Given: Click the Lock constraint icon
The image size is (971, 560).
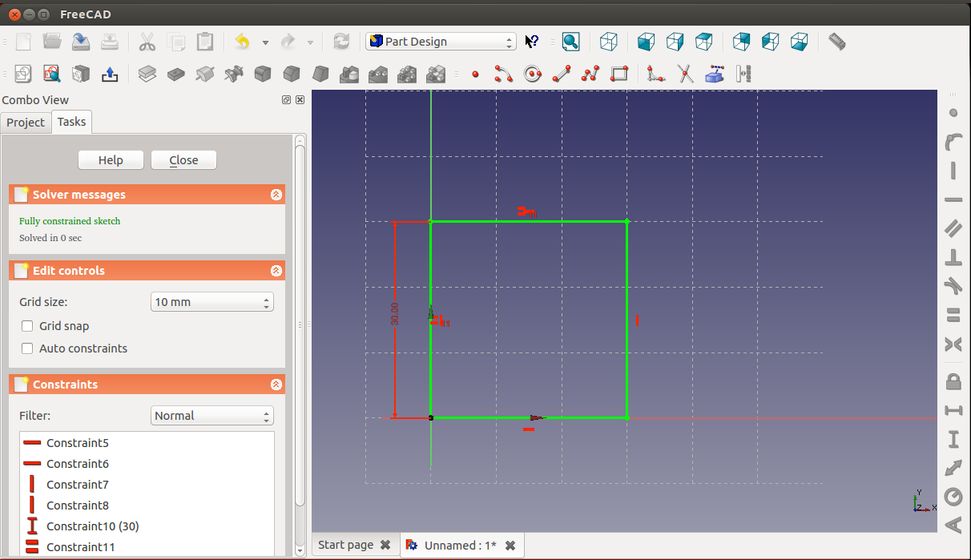Looking at the screenshot, I should click(953, 381).
